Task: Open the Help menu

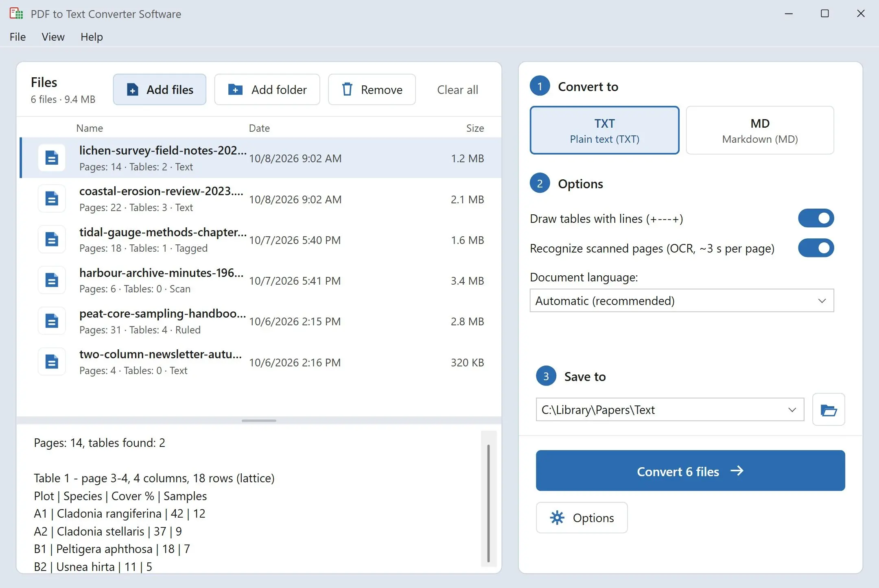Action: pyautogui.click(x=92, y=37)
